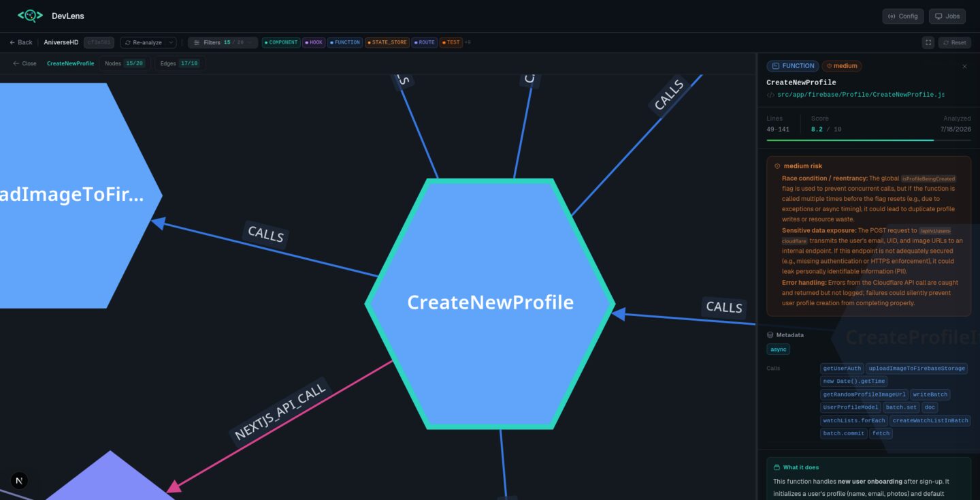
Task: Click the getUserAuth call tag
Action: tap(842, 369)
